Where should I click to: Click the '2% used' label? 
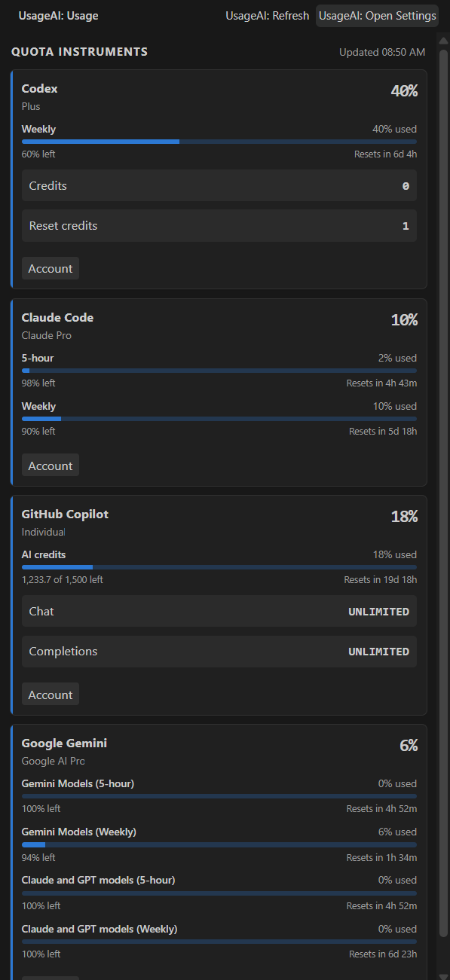pos(397,359)
